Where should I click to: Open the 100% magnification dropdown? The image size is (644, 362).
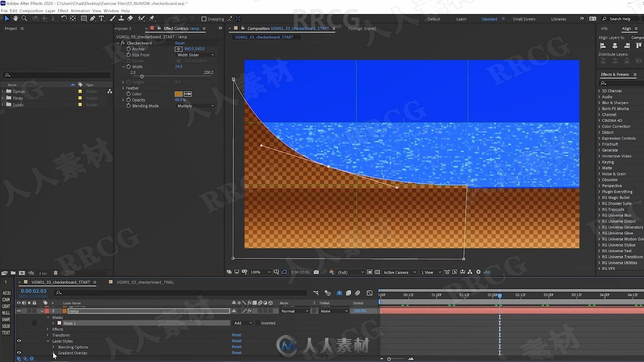tap(261, 272)
